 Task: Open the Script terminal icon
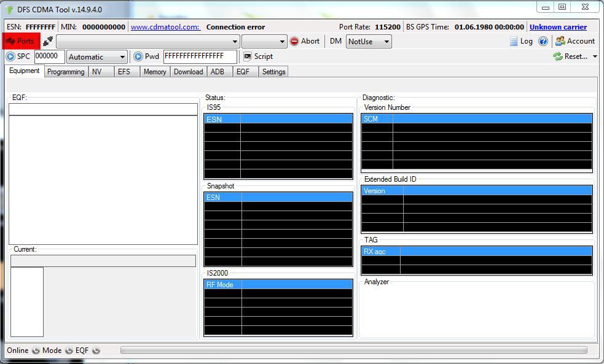pos(247,56)
